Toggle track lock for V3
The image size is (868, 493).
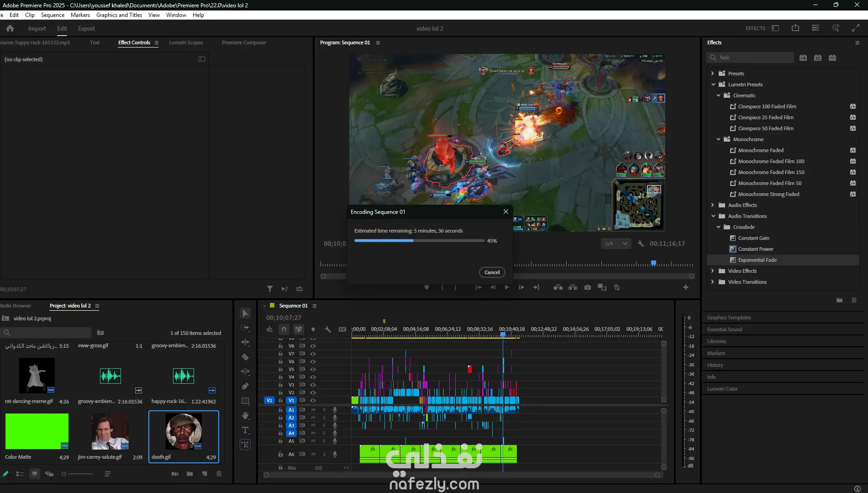(280, 385)
